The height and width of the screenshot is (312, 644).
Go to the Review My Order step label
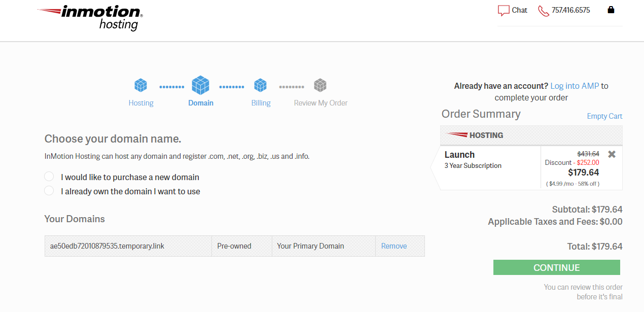(321, 103)
